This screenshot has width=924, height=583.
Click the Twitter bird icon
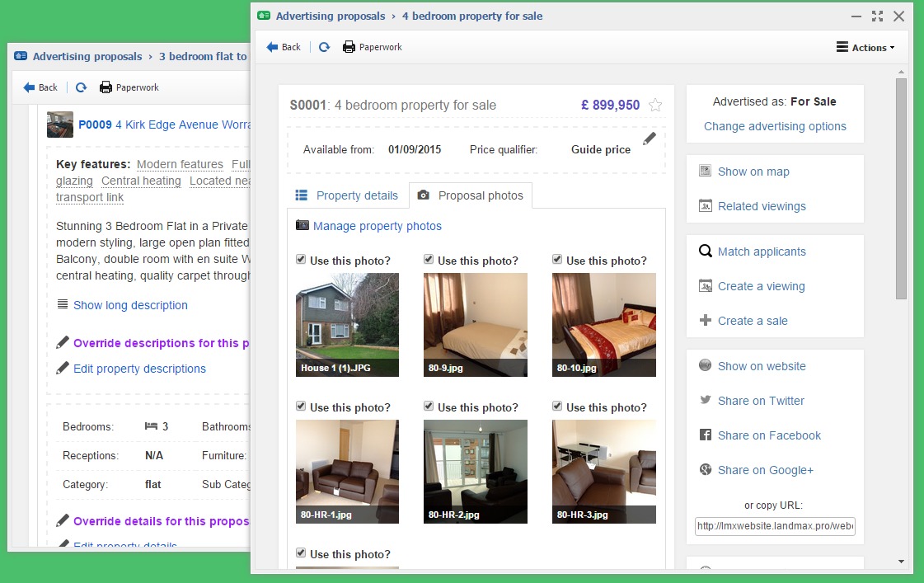tap(705, 401)
